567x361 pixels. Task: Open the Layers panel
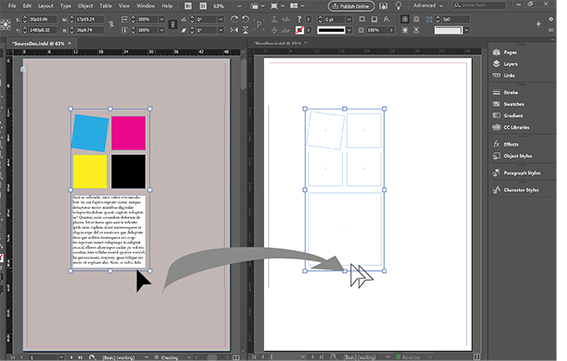point(505,64)
